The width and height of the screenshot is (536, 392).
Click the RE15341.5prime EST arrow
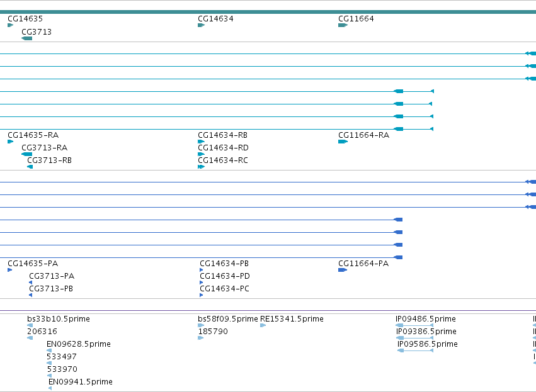(x=263, y=325)
